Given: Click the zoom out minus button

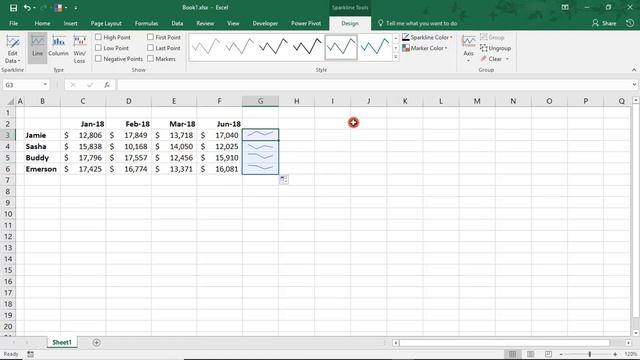Looking at the screenshot, I should tap(562, 354).
